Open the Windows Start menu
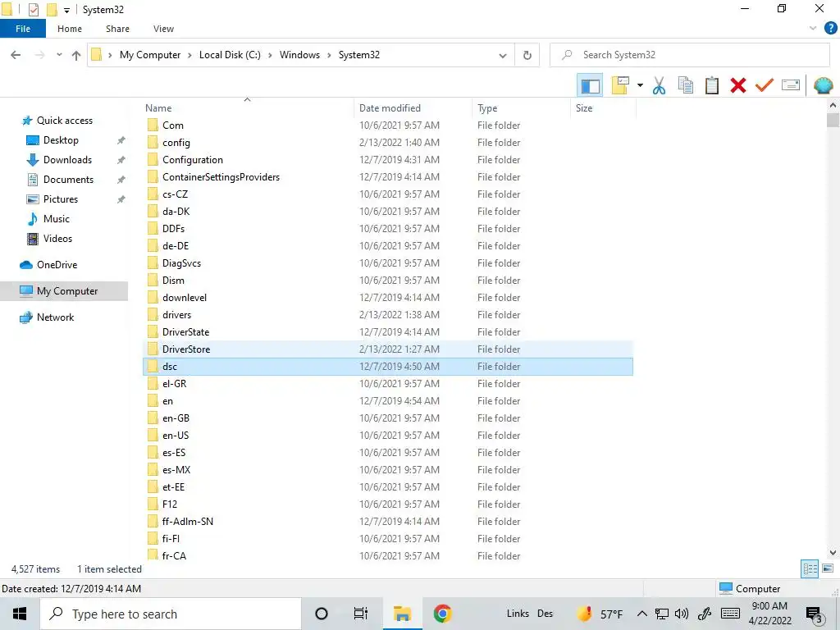The width and height of the screenshot is (840, 630). (20, 614)
